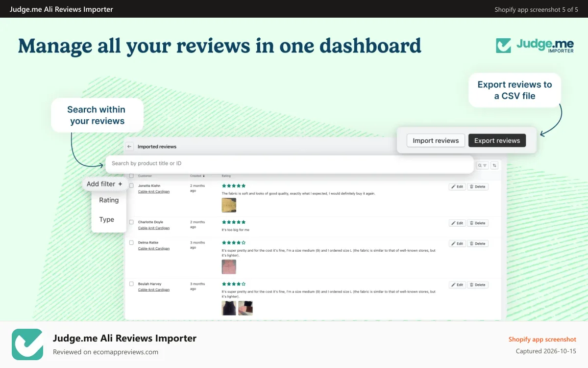This screenshot has width=588, height=368.
Task: Click the name Charlotte Doyle
Action: pos(150,222)
